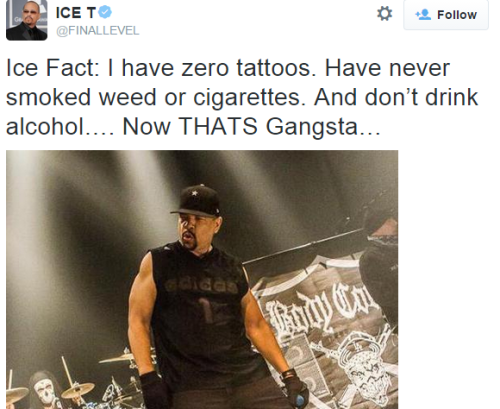Click the cymbal near the drummer

(78, 391)
